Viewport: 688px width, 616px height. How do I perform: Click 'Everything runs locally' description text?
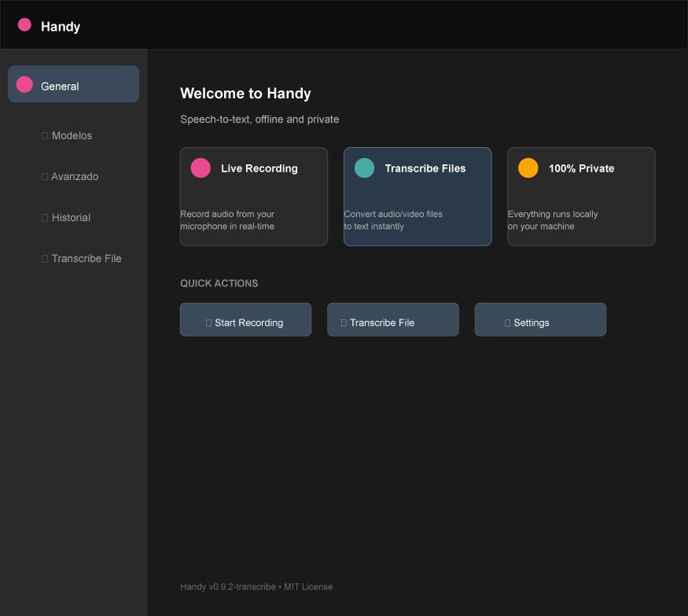tap(553, 220)
